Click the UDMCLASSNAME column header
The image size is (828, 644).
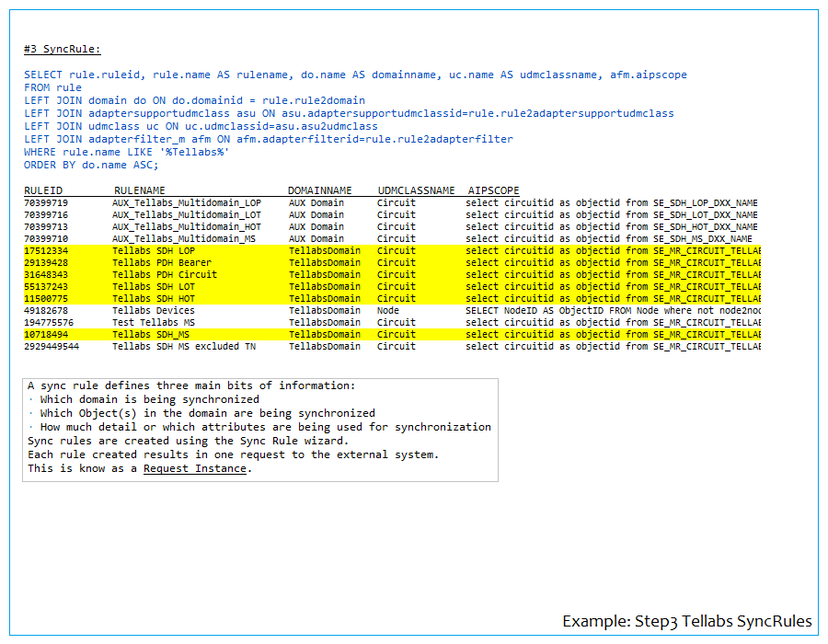pos(416,190)
